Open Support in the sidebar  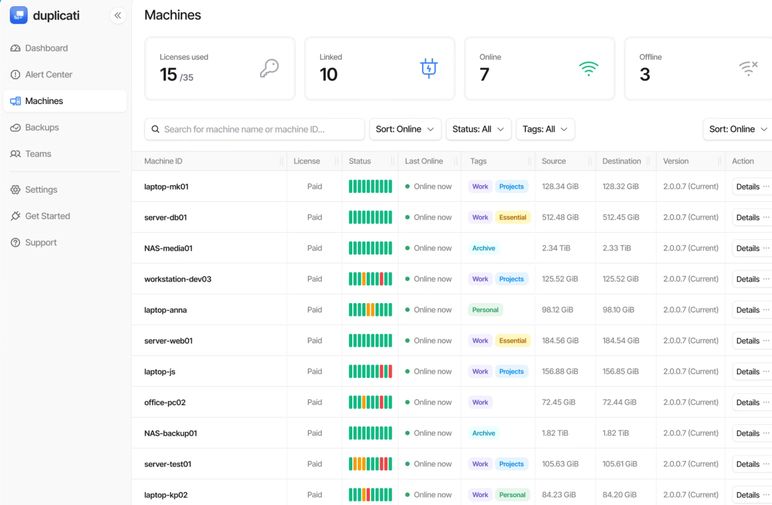click(x=65, y=243)
